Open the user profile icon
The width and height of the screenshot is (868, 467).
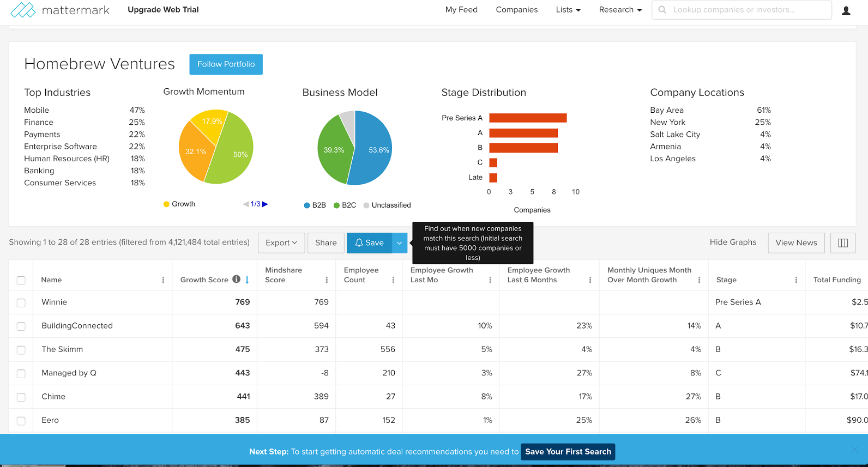(x=846, y=10)
